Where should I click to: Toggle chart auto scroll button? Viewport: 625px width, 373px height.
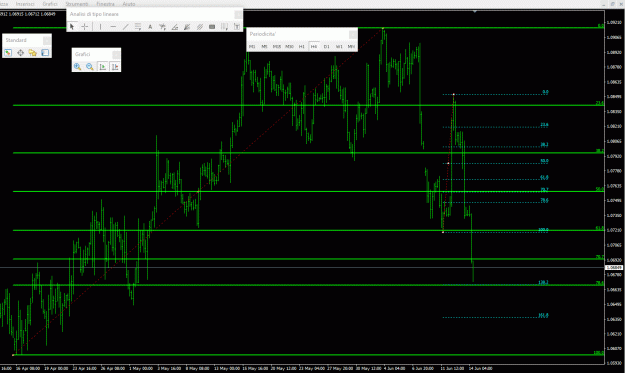(102, 67)
